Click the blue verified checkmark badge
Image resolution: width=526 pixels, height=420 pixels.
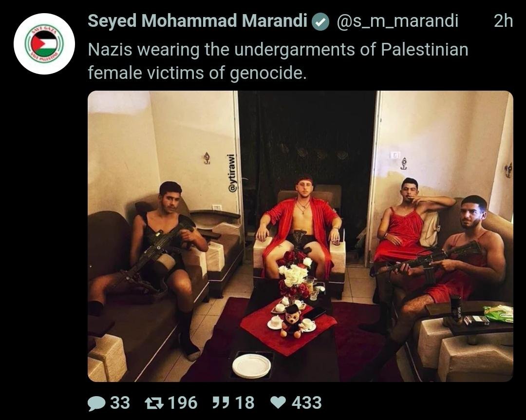pos(320,22)
